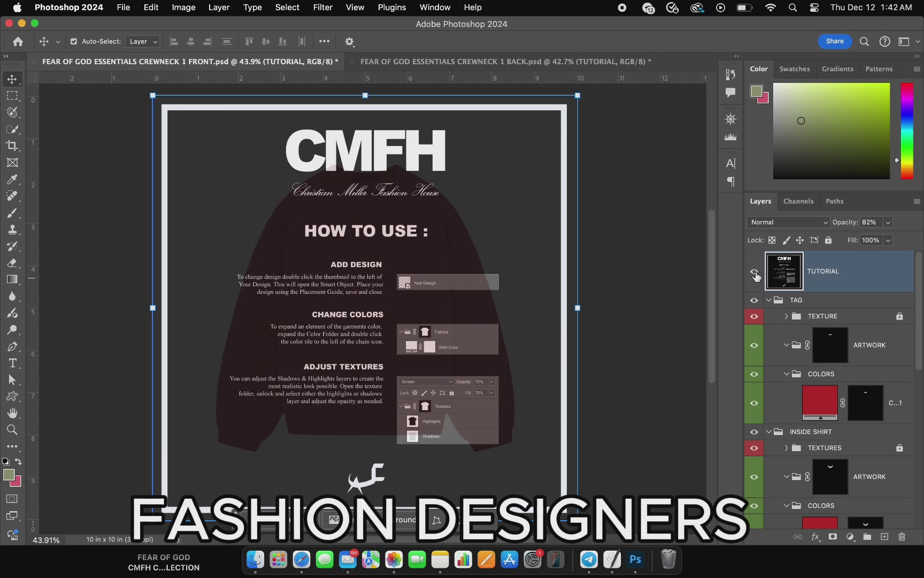Open more align options ellipsis
The image size is (924, 578).
tap(324, 41)
